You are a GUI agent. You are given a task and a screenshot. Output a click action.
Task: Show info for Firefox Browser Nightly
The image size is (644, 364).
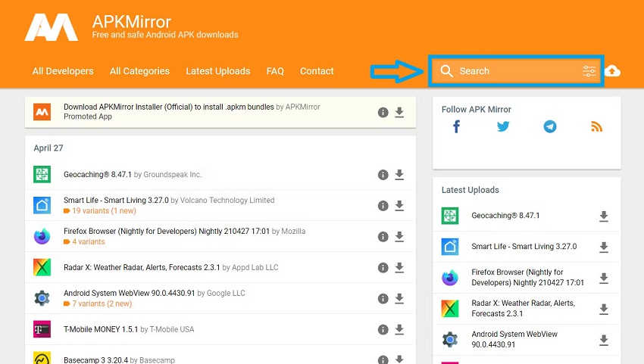pos(383,237)
